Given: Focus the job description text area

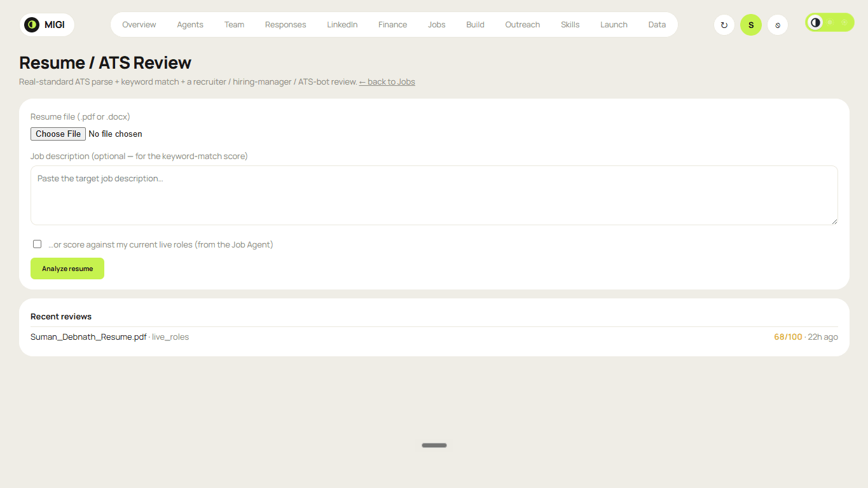Looking at the screenshot, I should [x=434, y=195].
